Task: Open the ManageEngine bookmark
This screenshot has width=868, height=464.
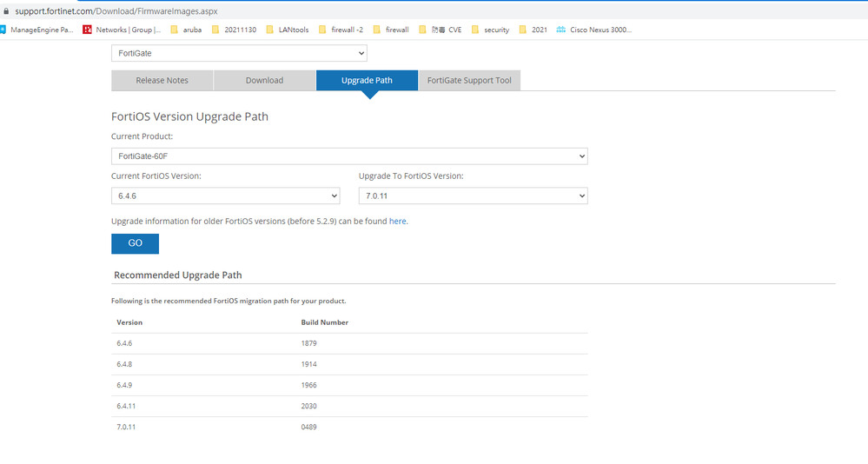Action: (x=39, y=30)
